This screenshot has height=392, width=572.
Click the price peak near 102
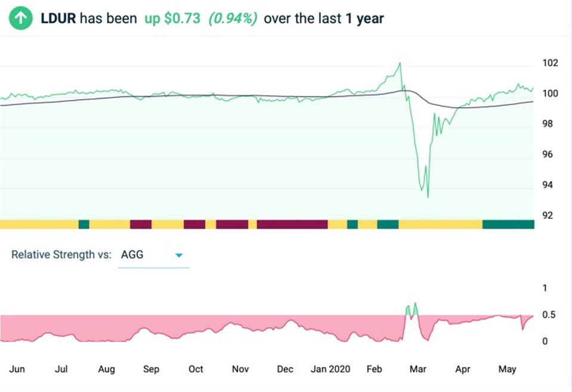(400, 63)
